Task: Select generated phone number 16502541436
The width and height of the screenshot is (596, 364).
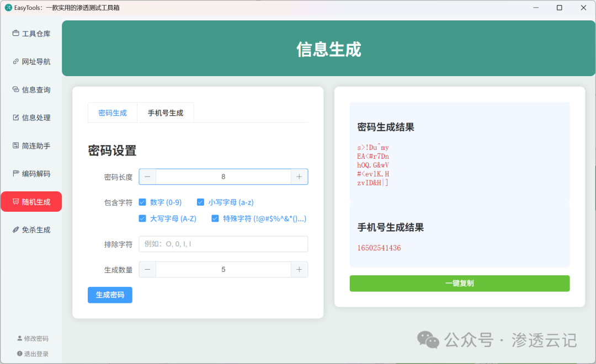Action: (379, 248)
